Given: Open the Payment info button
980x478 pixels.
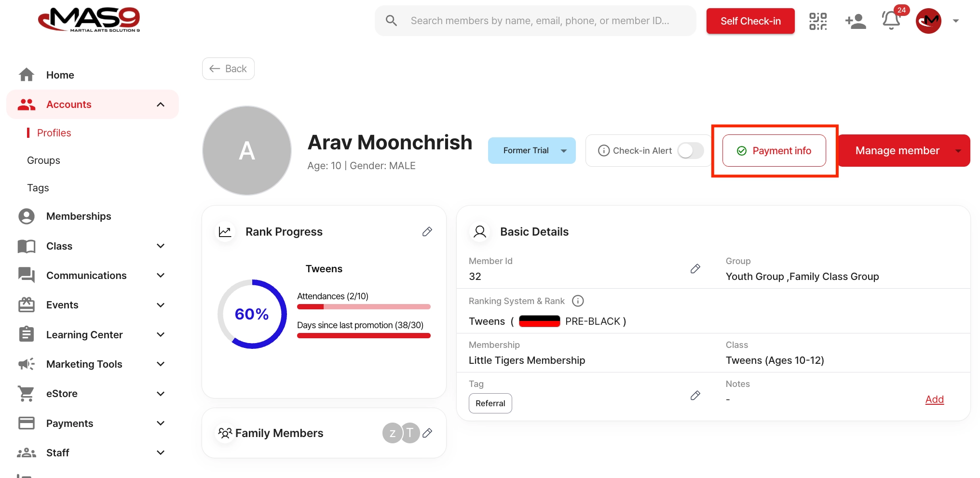Looking at the screenshot, I should click(774, 151).
